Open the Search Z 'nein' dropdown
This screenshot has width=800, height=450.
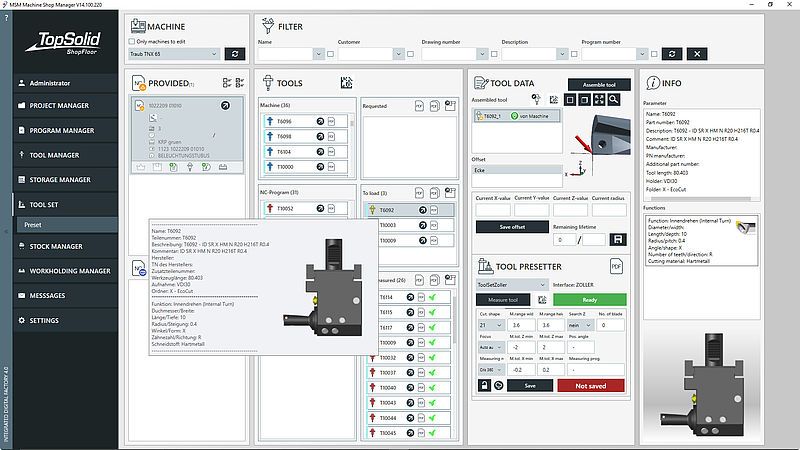[579, 325]
